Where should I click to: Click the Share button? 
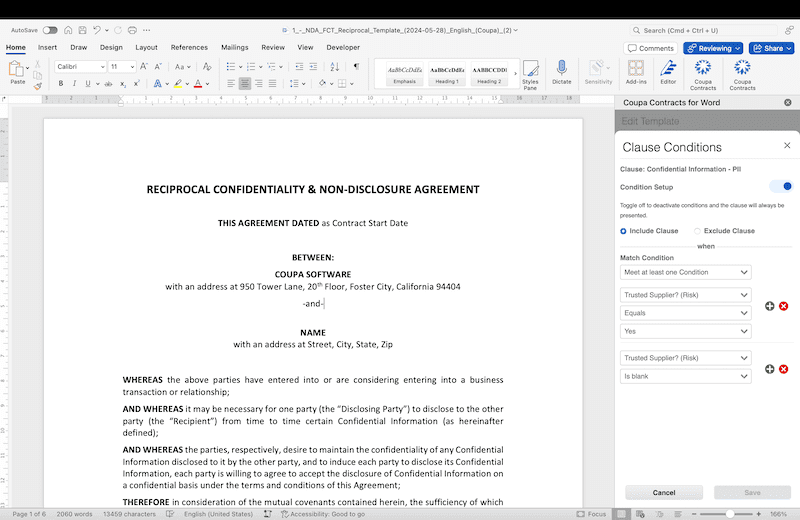click(x=771, y=48)
